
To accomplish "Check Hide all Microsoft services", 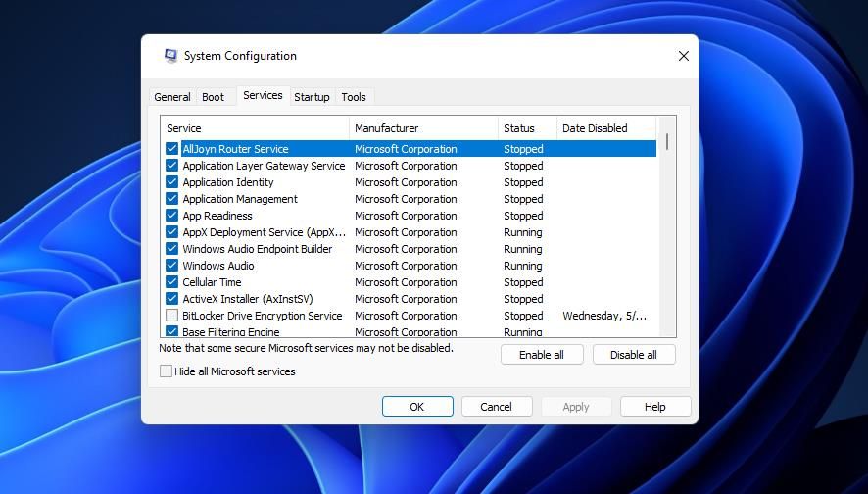I will click(x=166, y=371).
